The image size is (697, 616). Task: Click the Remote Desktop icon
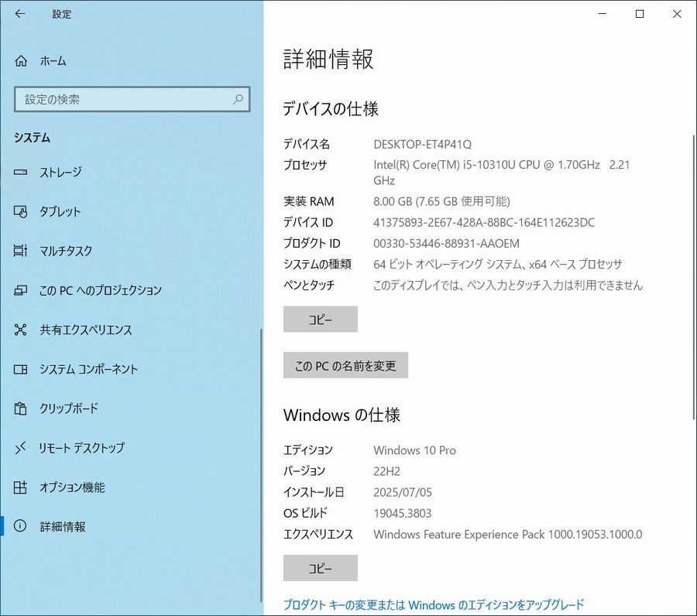(20, 447)
